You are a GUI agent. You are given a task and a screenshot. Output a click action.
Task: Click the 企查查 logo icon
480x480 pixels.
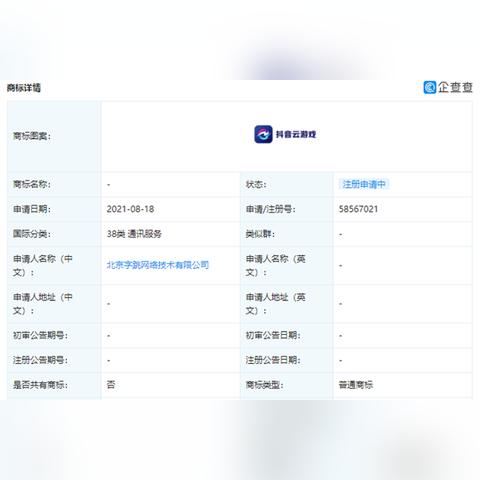point(430,87)
